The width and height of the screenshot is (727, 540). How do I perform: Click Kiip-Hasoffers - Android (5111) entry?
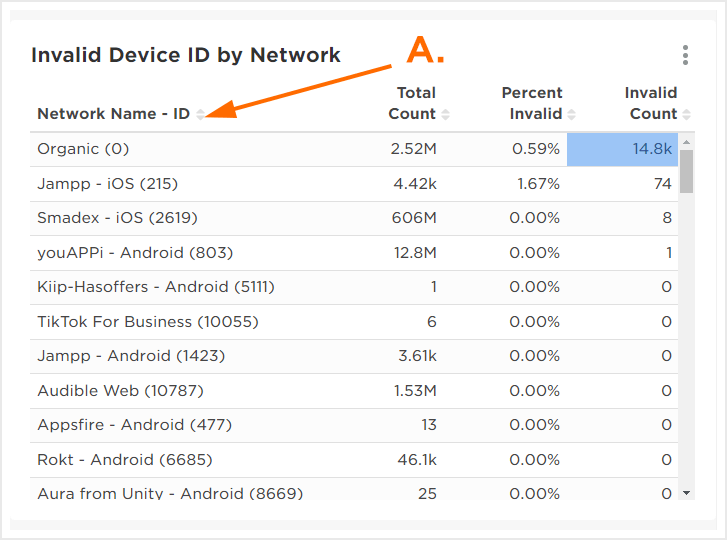156,287
